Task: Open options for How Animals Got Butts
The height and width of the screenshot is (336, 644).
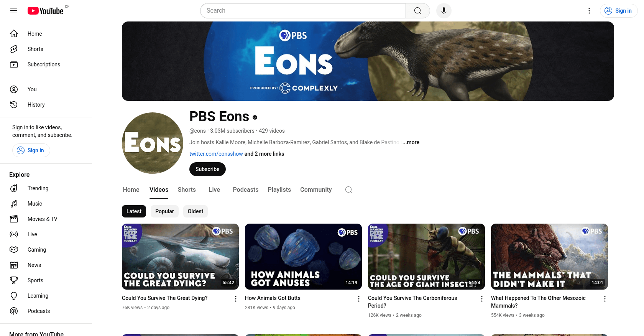Action: tap(359, 299)
